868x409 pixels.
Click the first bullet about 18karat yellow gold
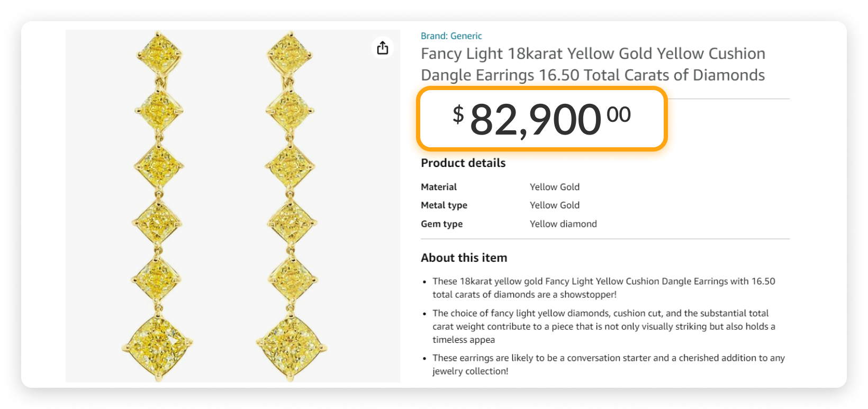click(602, 288)
